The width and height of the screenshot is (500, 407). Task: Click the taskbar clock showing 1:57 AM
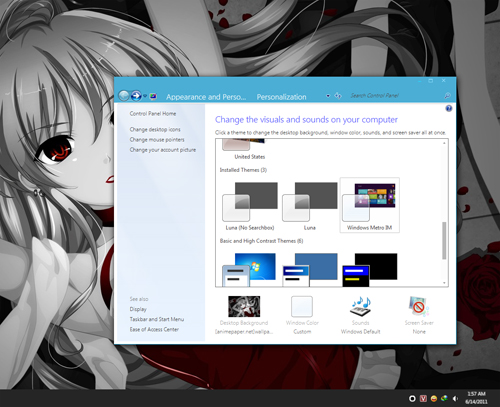pos(476,398)
